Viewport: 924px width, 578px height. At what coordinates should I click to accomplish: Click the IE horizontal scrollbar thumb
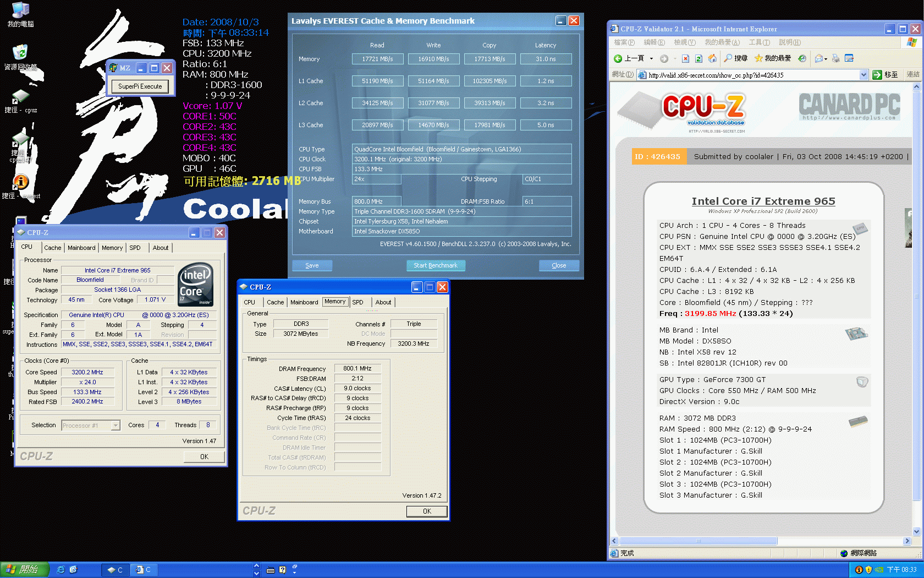pos(698,541)
